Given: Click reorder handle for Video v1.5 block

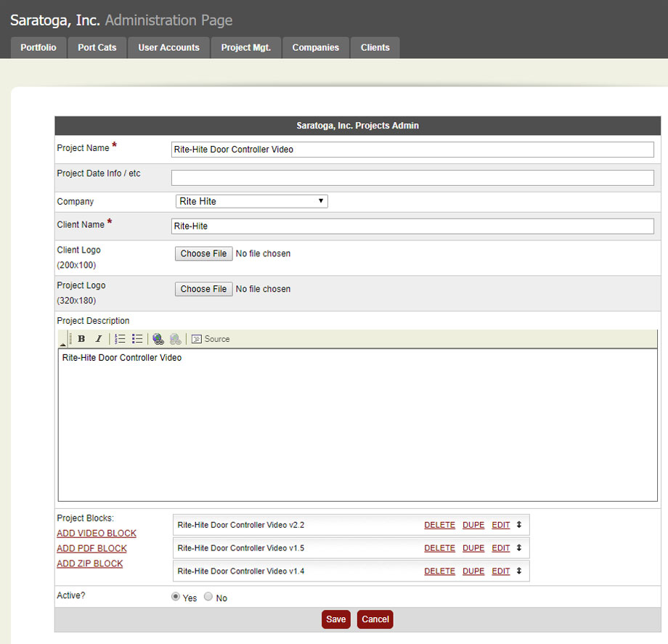Looking at the screenshot, I should tap(519, 547).
